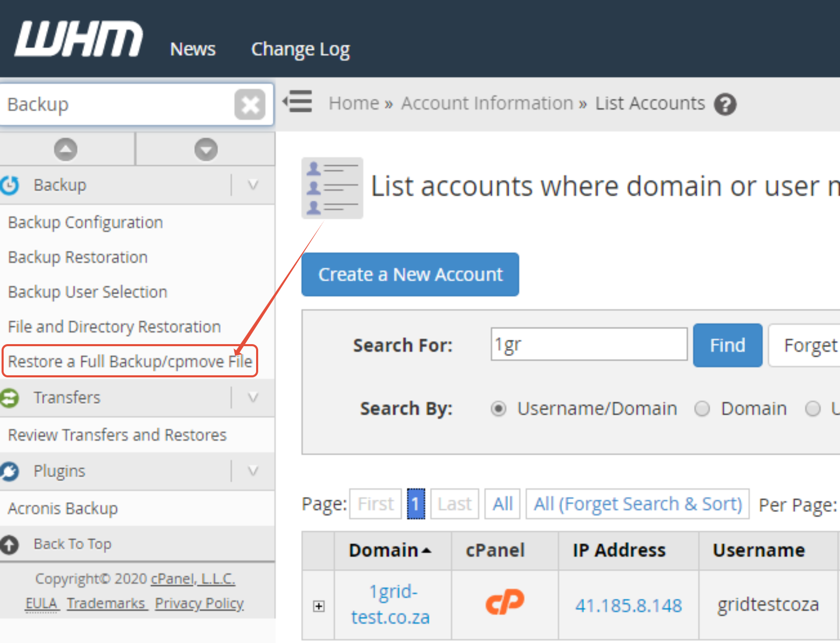Open Backup User Selection

point(88,292)
